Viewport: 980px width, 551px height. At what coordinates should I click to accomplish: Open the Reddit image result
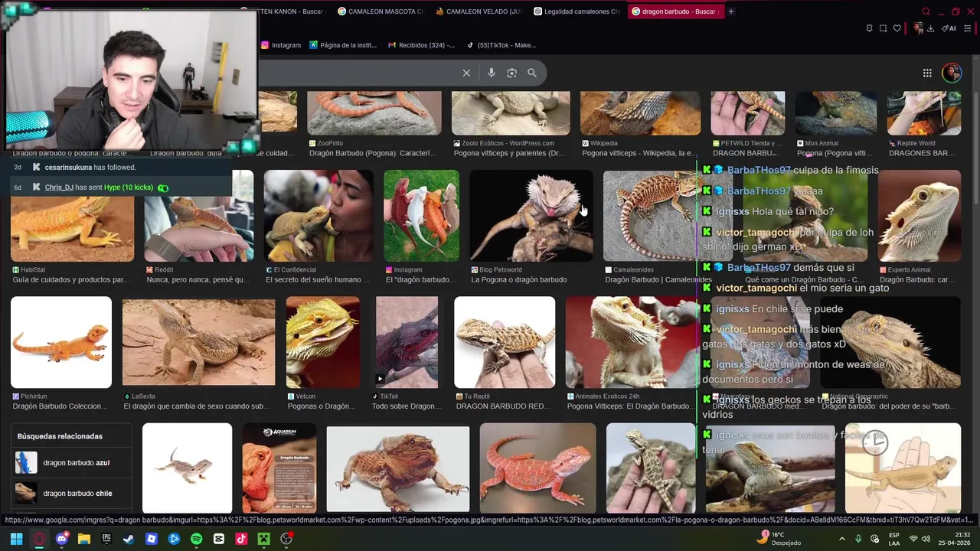click(x=199, y=216)
